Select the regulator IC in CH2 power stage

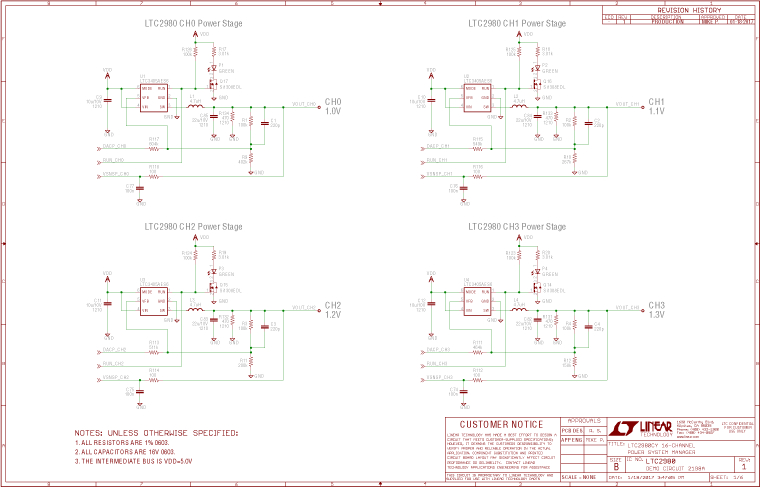(x=154, y=301)
